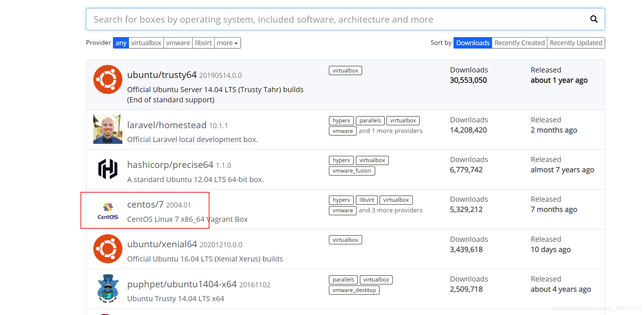Open the hashicorp/precise64 box
Image resolution: width=644 pixels, height=315 pixels.
point(170,165)
